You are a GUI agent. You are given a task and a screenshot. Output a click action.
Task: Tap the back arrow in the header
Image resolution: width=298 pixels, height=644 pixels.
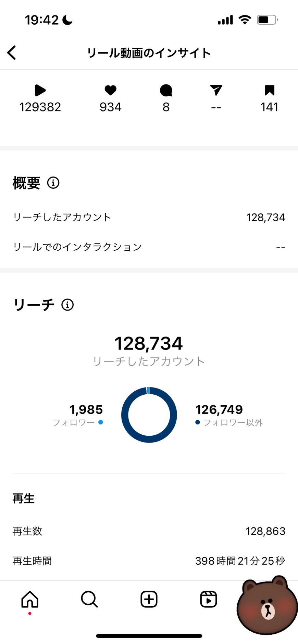point(12,53)
